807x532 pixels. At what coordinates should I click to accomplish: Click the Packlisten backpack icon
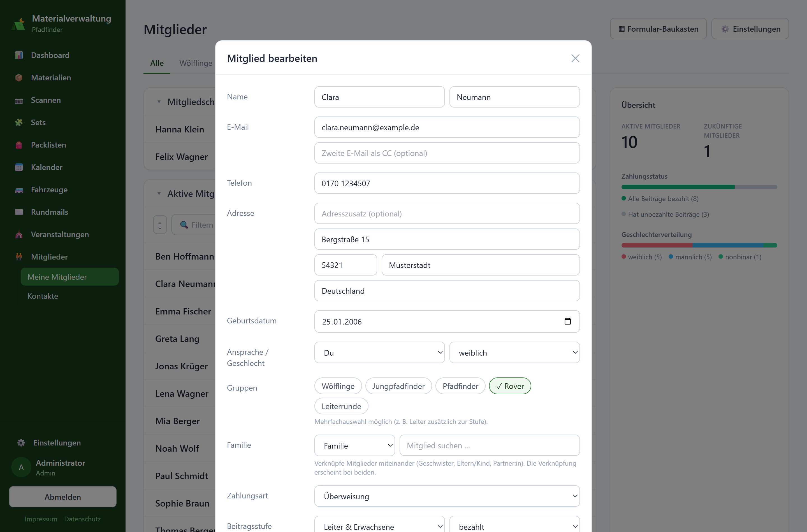click(19, 145)
